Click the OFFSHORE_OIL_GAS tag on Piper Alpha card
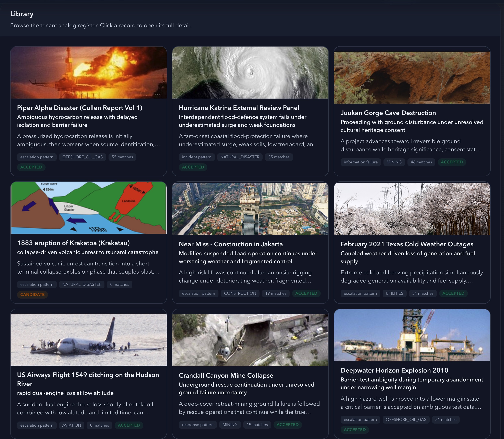 (x=83, y=157)
